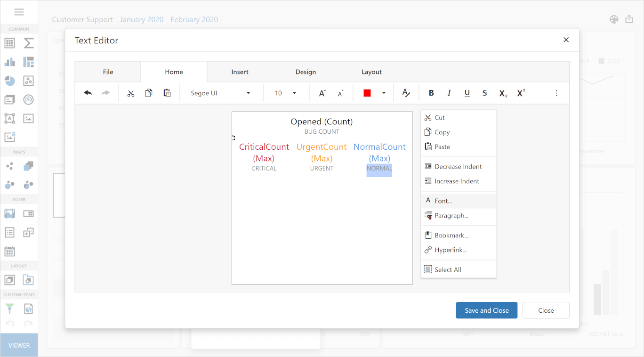Toggle bold formatting
The height and width of the screenshot is (357, 644).
[431, 93]
